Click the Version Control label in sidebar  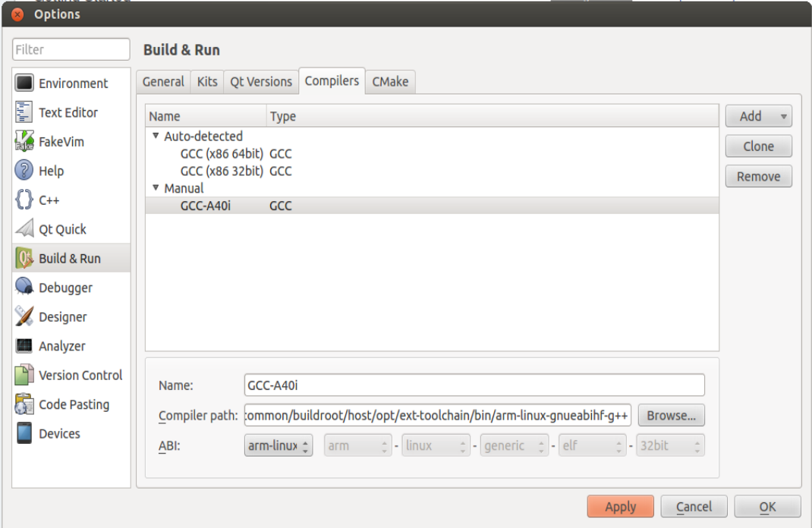(x=80, y=376)
